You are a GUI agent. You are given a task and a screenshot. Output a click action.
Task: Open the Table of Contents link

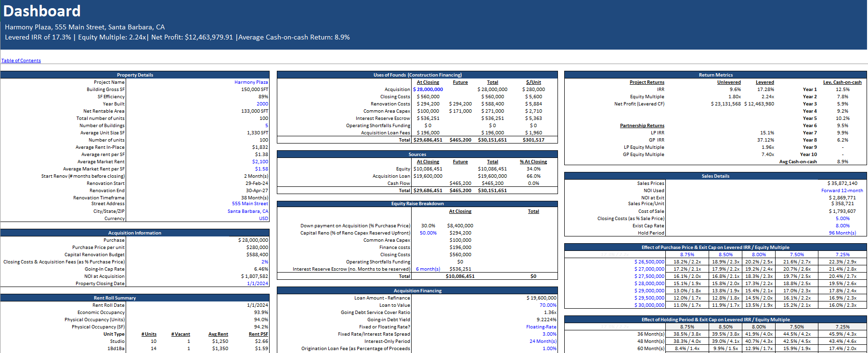coord(21,61)
